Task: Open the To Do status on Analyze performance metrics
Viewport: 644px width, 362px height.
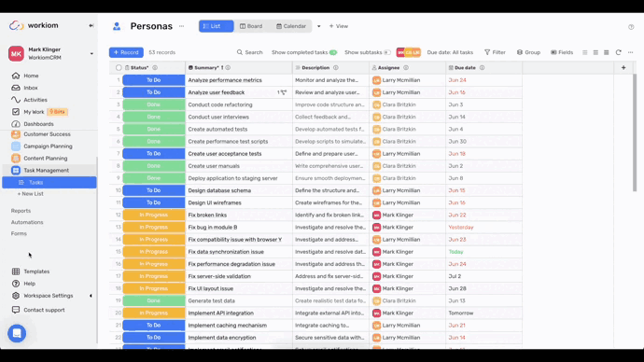Action: [x=154, y=80]
